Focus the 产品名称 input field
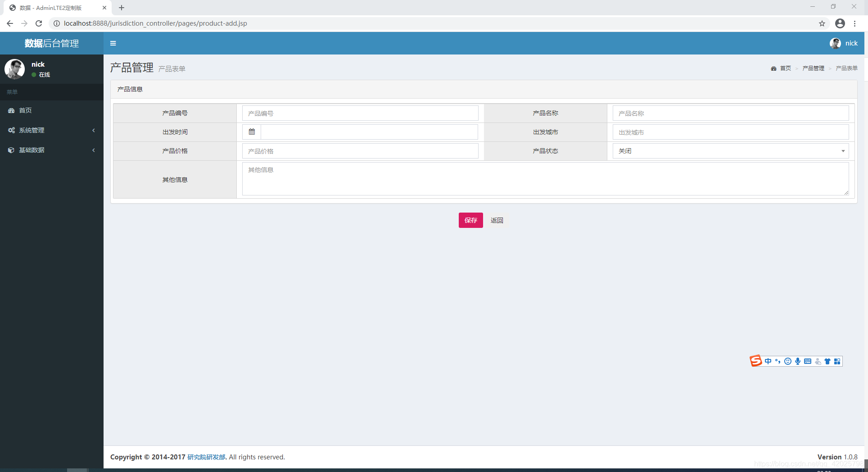Screen dimensions: 868x472 (x=731, y=113)
